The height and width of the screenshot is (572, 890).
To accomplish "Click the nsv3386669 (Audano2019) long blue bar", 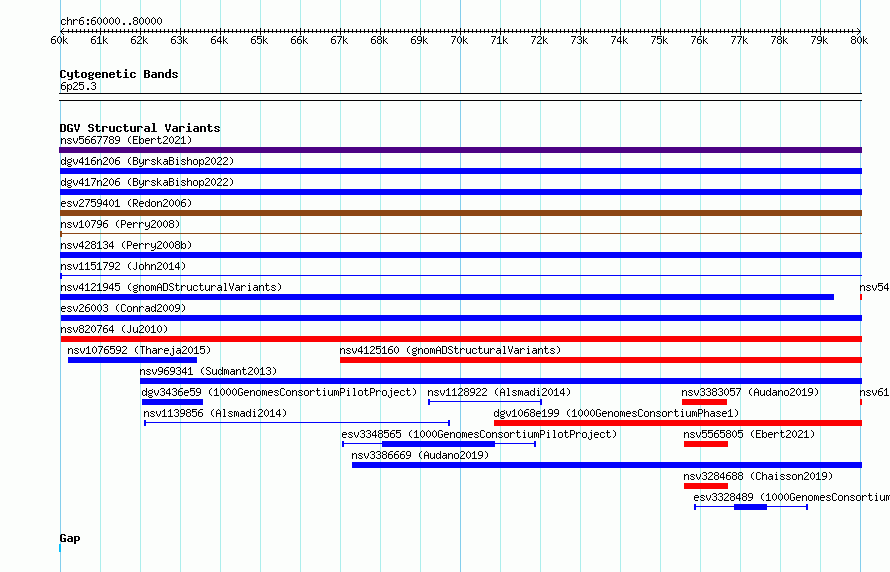I will [x=607, y=465].
